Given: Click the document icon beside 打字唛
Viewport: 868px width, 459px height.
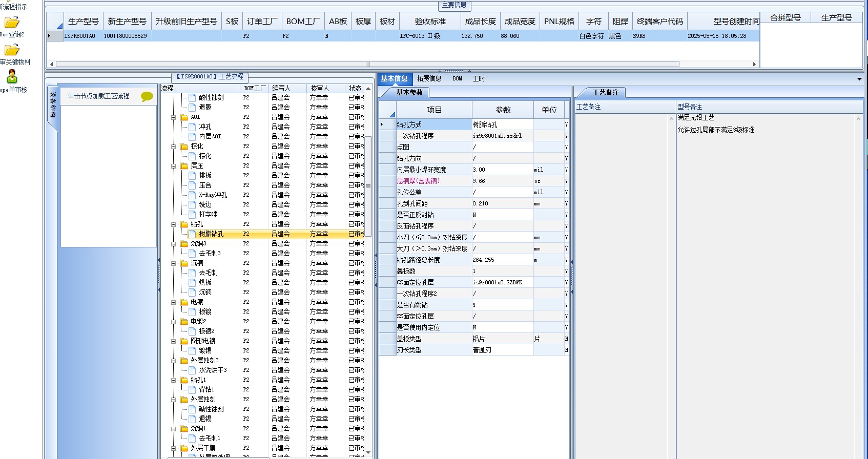Looking at the screenshot, I should pyautogui.click(x=193, y=214).
